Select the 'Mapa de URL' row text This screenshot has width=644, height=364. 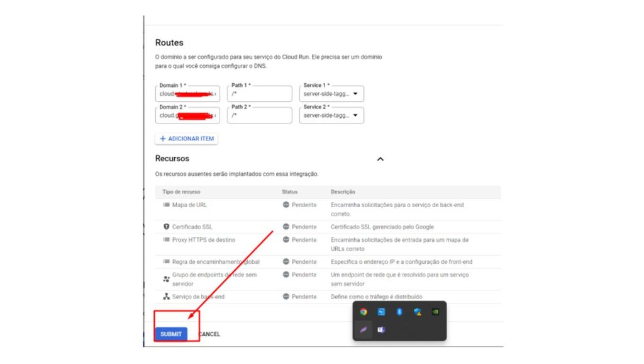[189, 205]
